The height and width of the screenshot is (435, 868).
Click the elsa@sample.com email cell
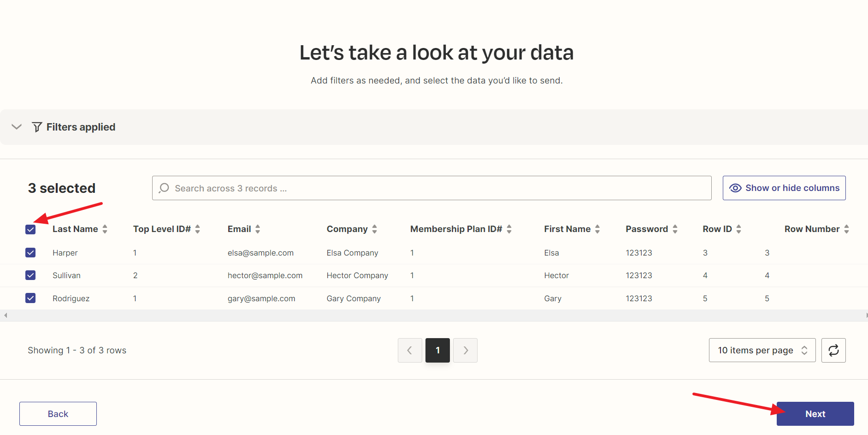(260, 253)
